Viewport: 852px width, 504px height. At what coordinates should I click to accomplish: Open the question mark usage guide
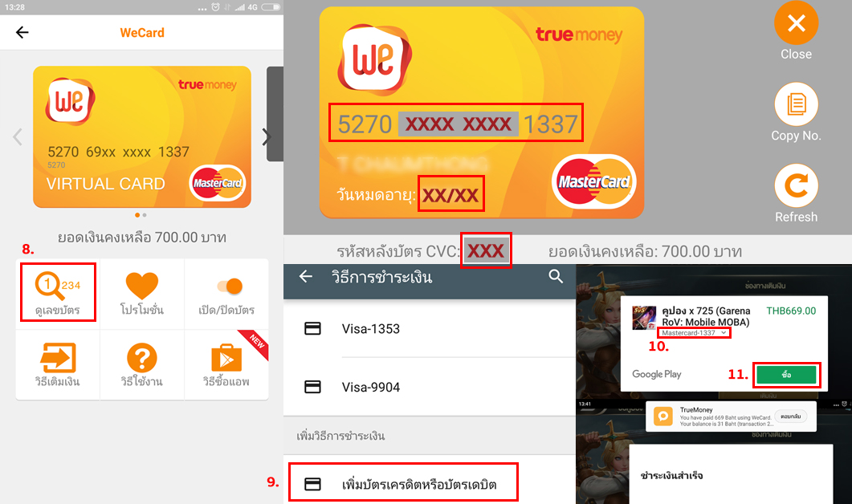point(142,358)
